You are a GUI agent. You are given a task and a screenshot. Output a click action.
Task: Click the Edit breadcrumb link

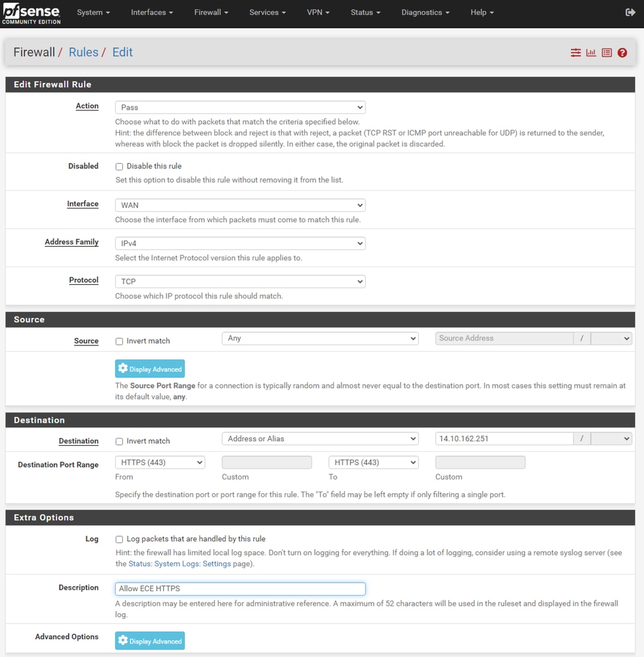click(x=122, y=52)
